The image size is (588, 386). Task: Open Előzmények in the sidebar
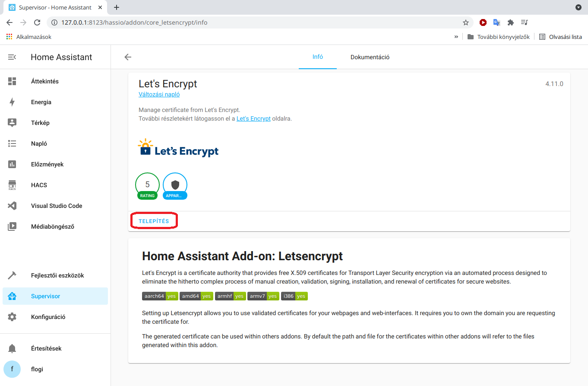point(55,164)
